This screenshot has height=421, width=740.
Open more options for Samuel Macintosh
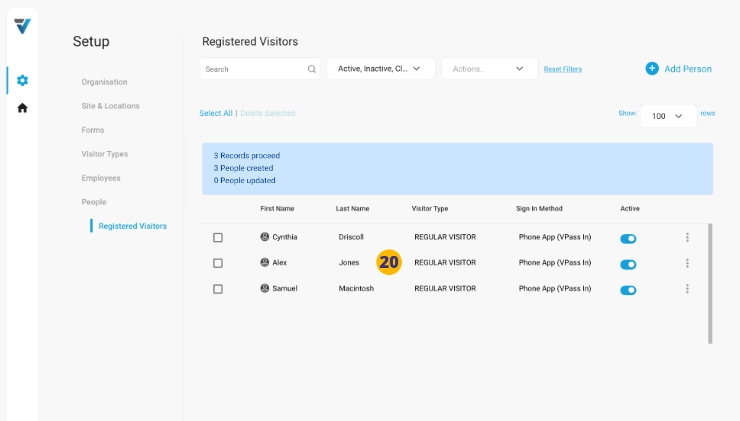pos(687,289)
